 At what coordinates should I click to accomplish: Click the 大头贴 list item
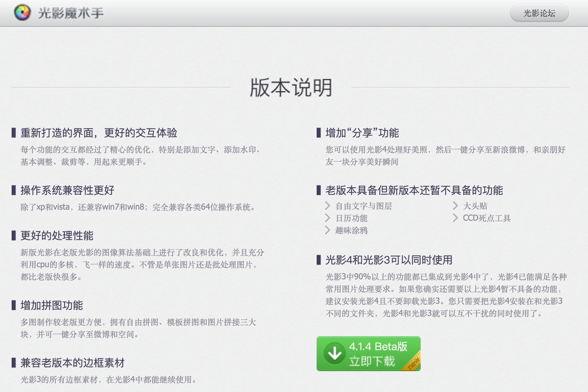pyautogui.click(x=475, y=206)
